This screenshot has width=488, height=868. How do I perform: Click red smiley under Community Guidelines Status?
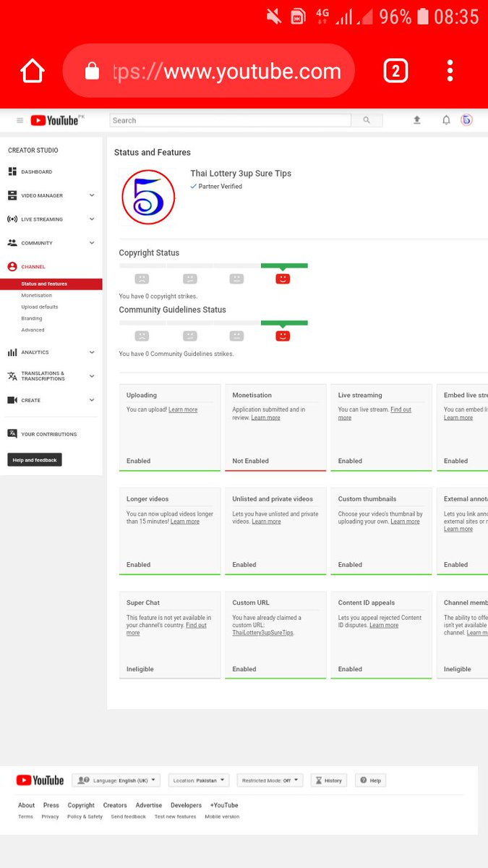pyautogui.click(x=283, y=336)
